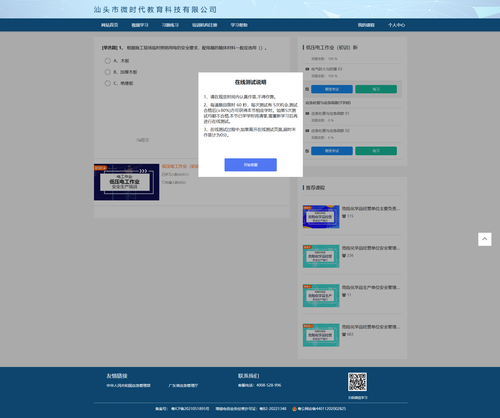500x418 pixels.
Task: Select radio option A of question 1
Action: pos(107,61)
